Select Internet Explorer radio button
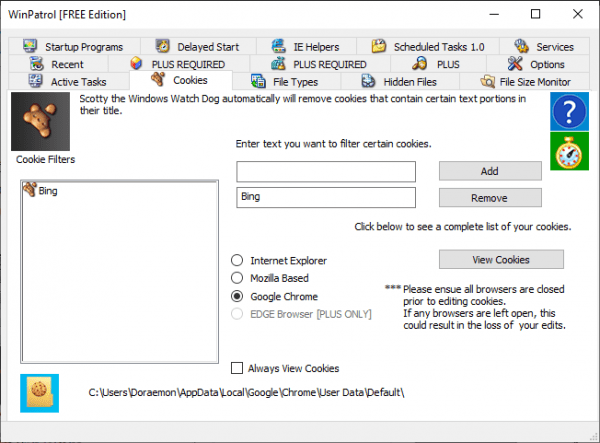The width and height of the screenshot is (600, 443). pos(237,261)
